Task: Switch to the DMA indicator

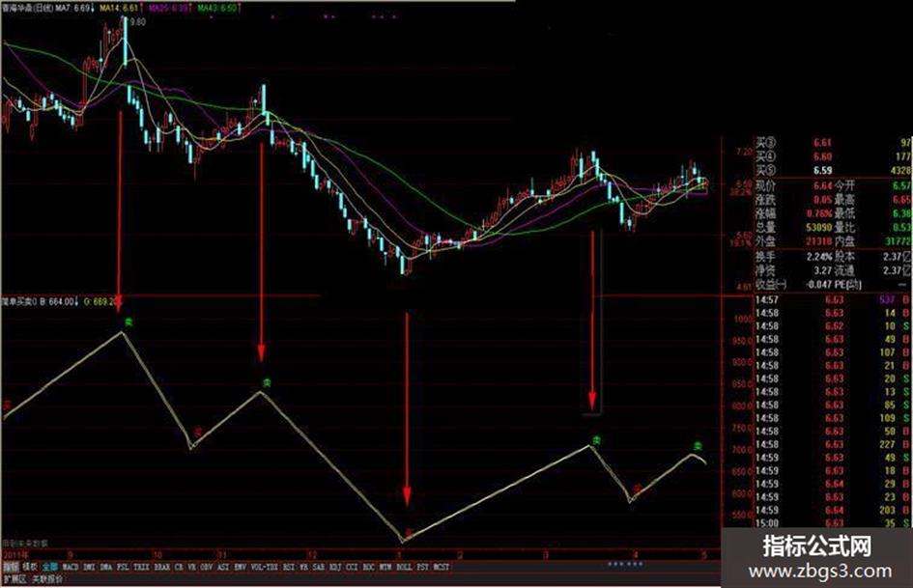Action: point(106,567)
